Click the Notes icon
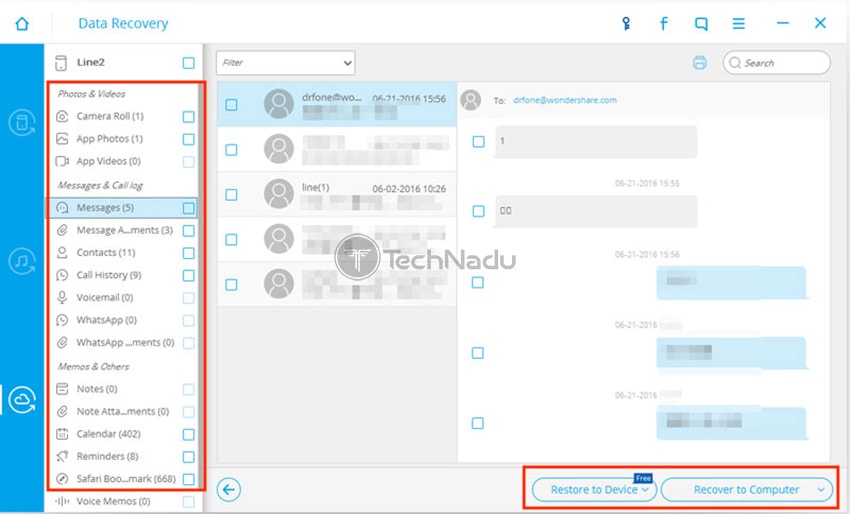The width and height of the screenshot is (850, 514). (x=62, y=389)
